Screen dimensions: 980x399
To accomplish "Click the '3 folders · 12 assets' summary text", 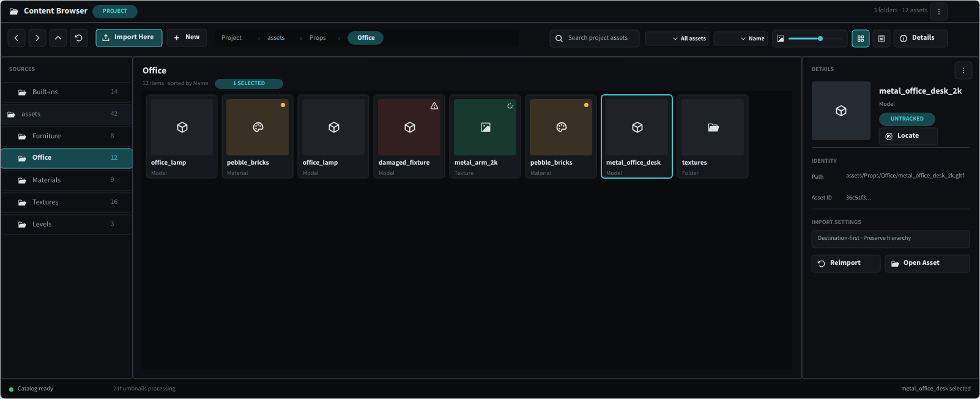I will click(900, 10).
